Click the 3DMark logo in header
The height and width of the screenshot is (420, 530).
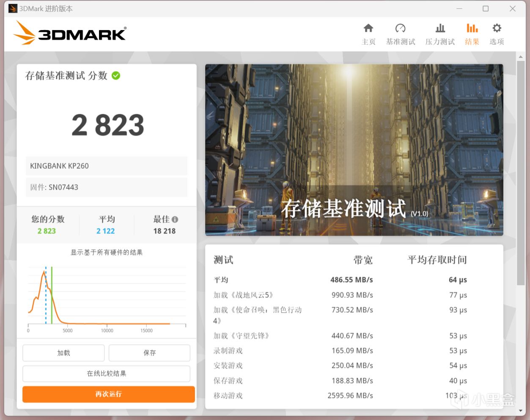(x=70, y=33)
